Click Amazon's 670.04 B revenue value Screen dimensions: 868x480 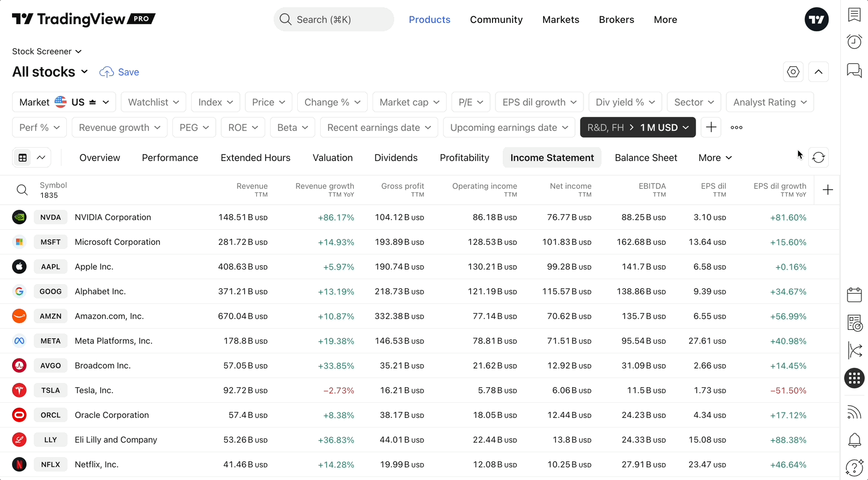point(243,316)
